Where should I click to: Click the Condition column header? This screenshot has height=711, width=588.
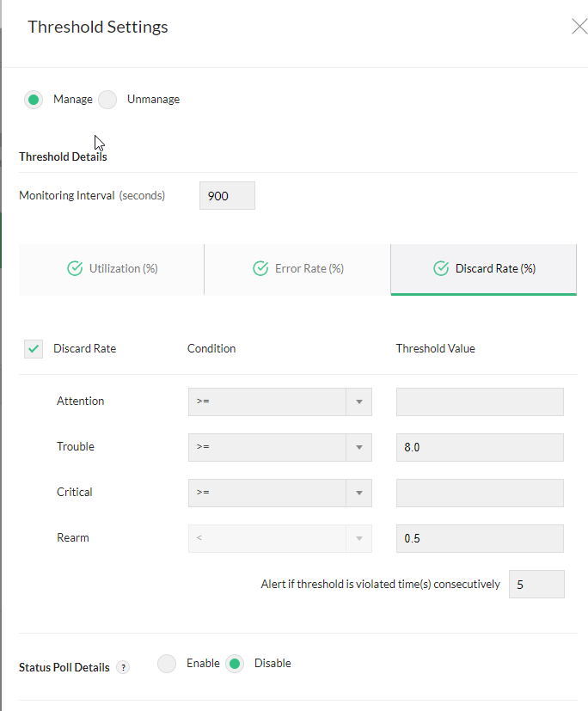(211, 349)
